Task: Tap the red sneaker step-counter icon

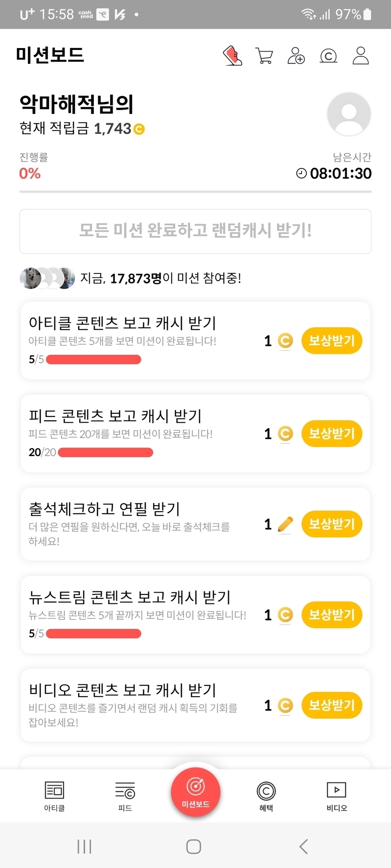Action: click(232, 56)
